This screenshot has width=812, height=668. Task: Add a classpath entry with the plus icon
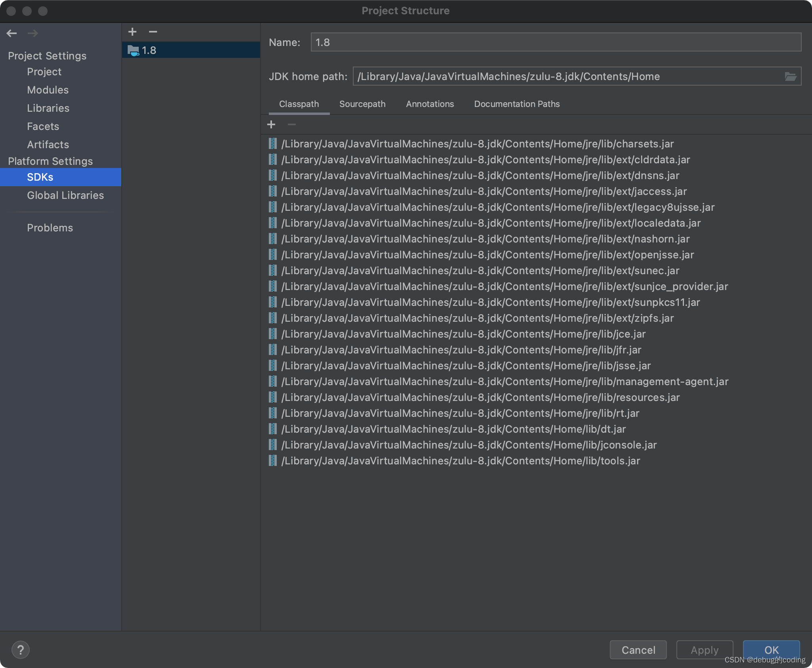(272, 124)
